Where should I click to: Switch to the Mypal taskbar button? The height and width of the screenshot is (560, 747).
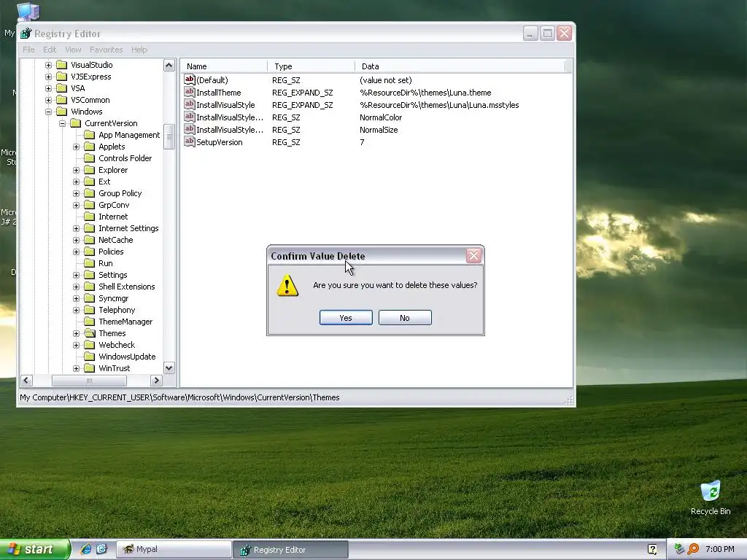[174, 550]
